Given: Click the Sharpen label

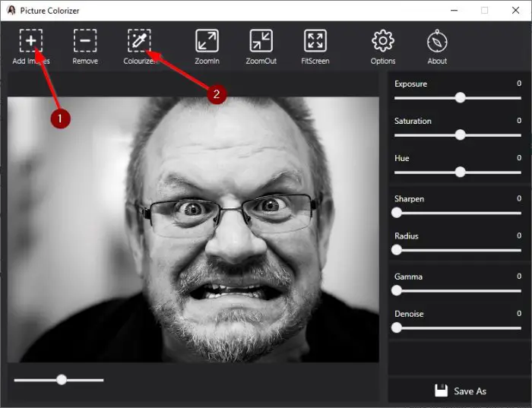Looking at the screenshot, I should click(x=409, y=199).
